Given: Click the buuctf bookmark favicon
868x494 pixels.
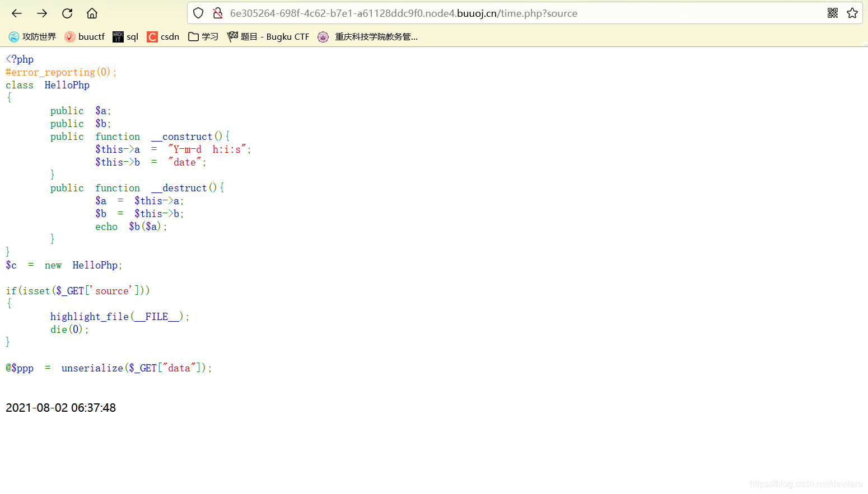Looking at the screenshot, I should [70, 37].
